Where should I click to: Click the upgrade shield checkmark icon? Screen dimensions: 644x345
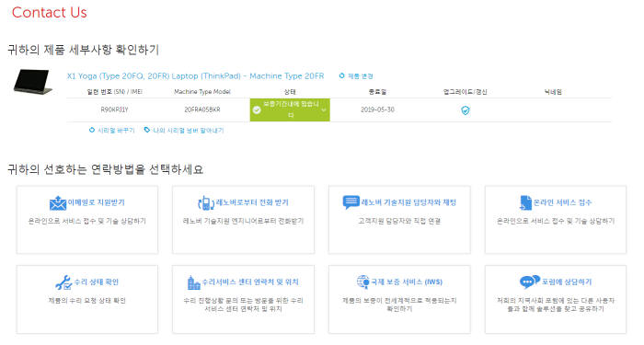(x=465, y=110)
